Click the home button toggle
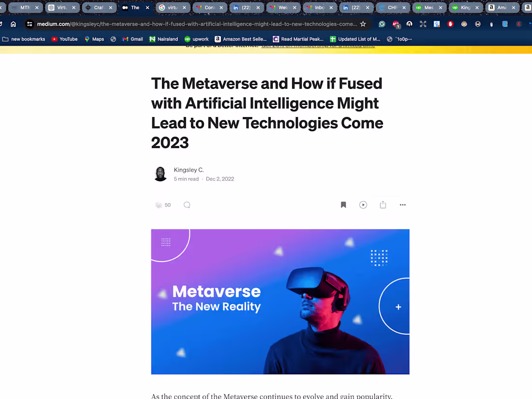The width and height of the screenshot is (532, 399). (13, 23)
